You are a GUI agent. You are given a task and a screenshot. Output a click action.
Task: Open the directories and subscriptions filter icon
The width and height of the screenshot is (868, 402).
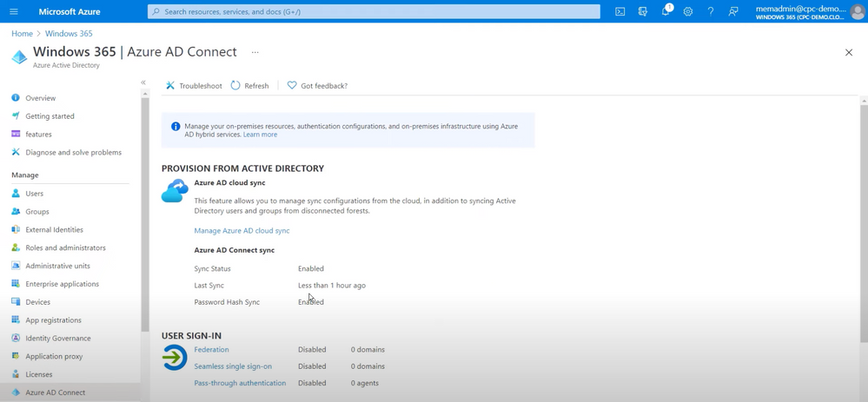tap(643, 12)
